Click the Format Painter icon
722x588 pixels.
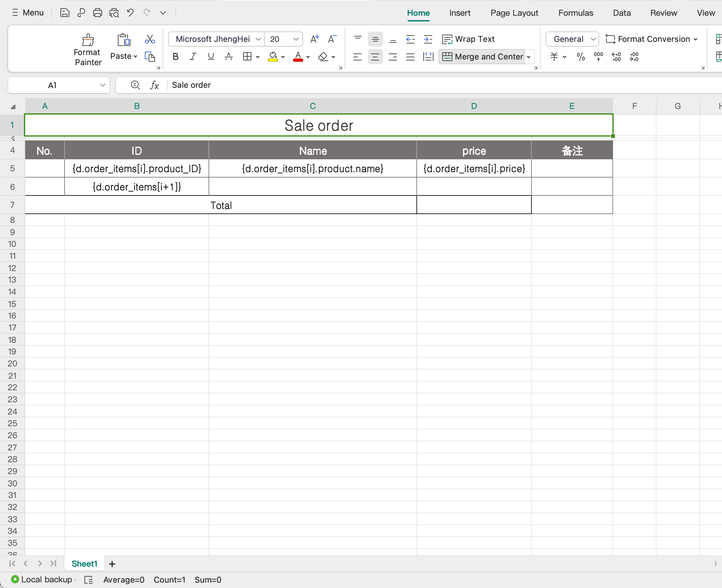[x=88, y=40]
